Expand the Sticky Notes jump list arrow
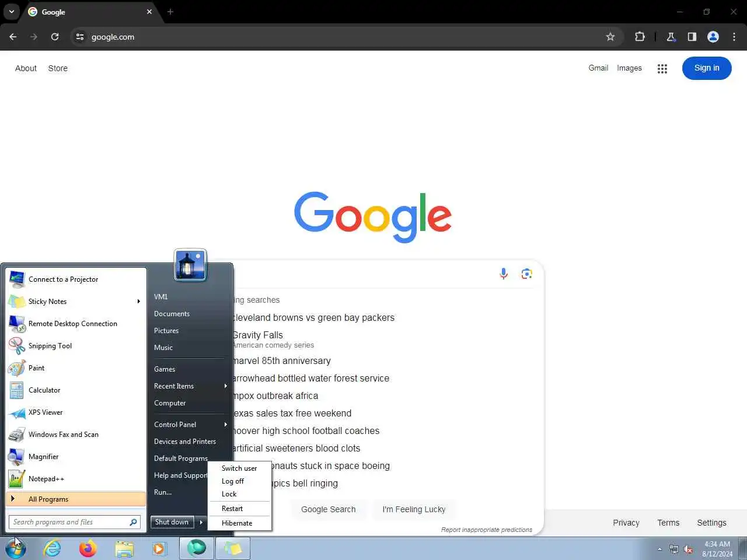This screenshot has height=560, width=747. (x=138, y=302)
